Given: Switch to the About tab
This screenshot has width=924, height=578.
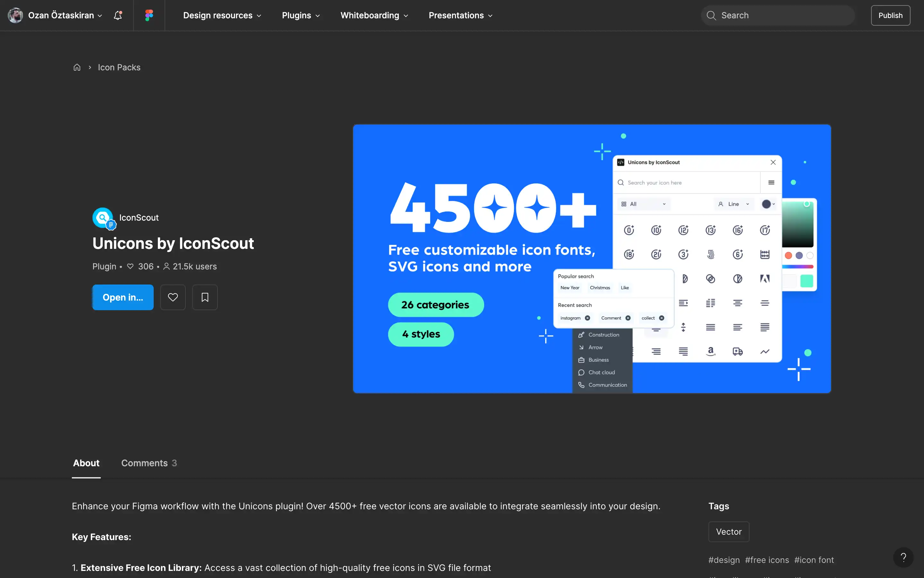Looking at the screenshot, I should pos(86,463).
